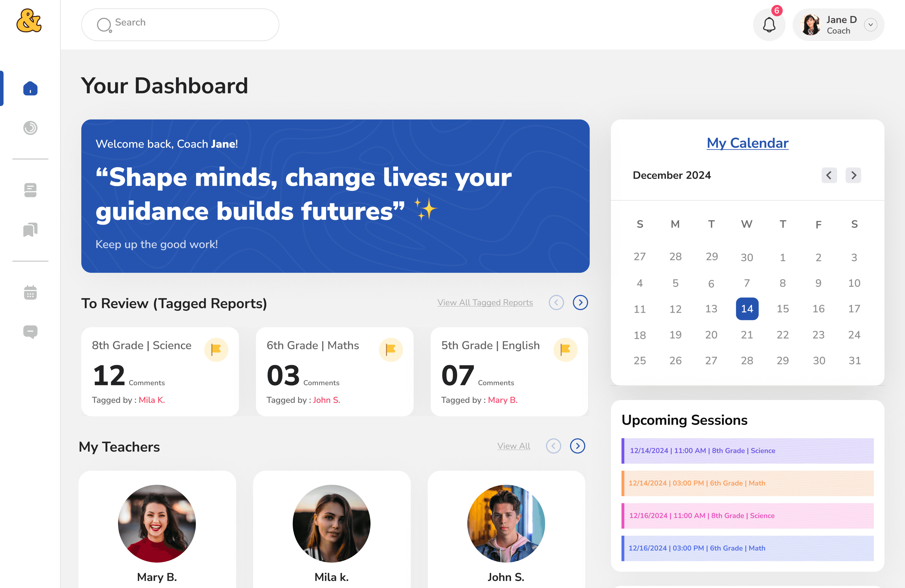Image resolution: width=905 pixels, height=588 pixels.
Task: Show next tagged reports with right arrow
Action: [x=580, y=303]
